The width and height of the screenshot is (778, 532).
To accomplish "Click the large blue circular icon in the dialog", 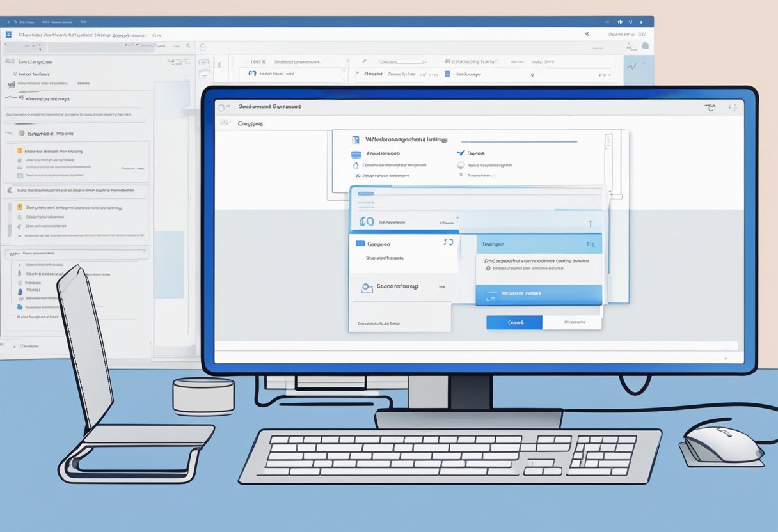I will pyautogui.click(x=367, y=222).
